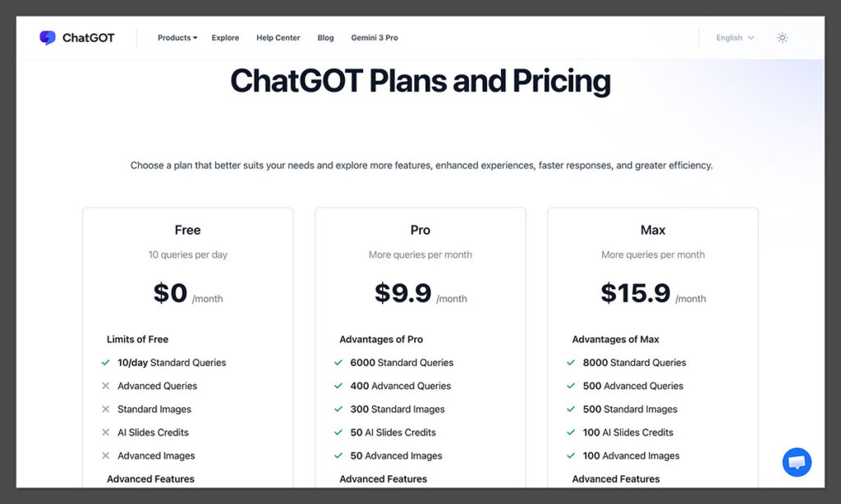Visit the Help Center
The image size is (841, 504).
(278, 38)
